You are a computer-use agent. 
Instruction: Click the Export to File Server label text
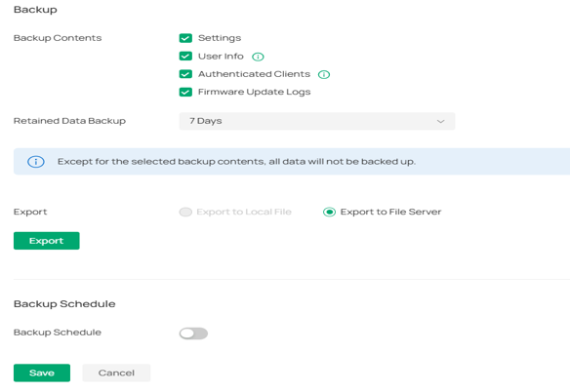390,212
